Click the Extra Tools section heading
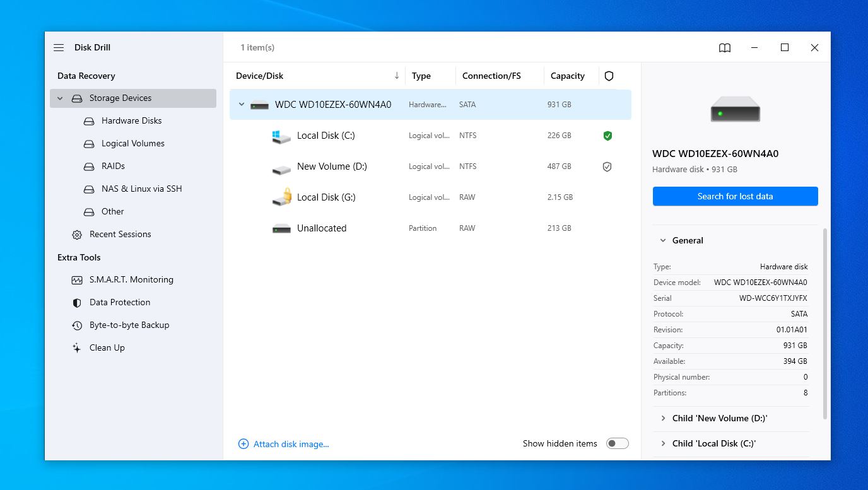This screenshot has height=490, width=868. [x=79, y=257]
